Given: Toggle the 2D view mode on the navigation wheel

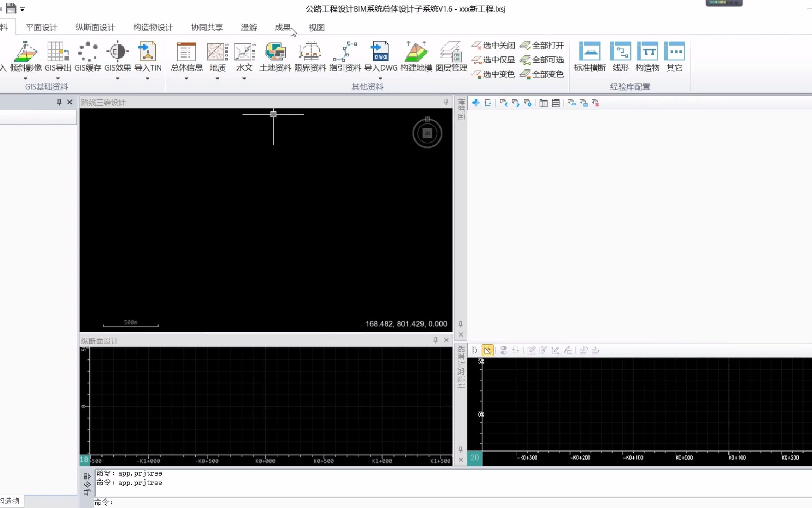Looking at the screenshot, I should [427, 133].
